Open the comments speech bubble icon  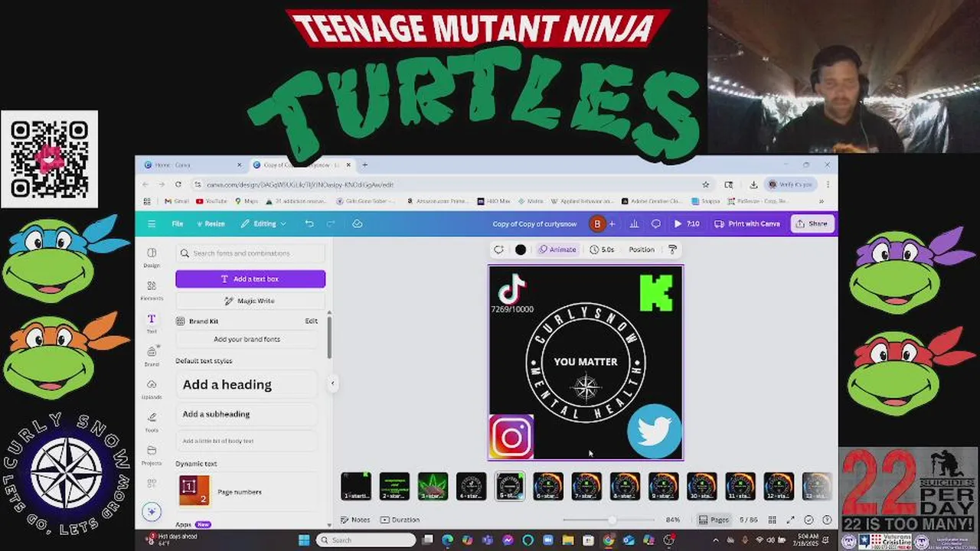656,223
